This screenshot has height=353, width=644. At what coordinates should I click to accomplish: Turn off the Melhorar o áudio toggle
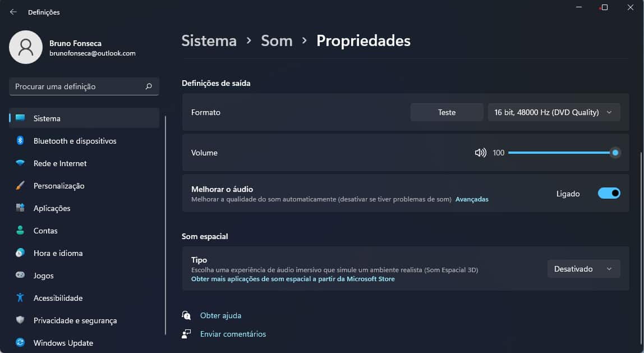[609, 193]
